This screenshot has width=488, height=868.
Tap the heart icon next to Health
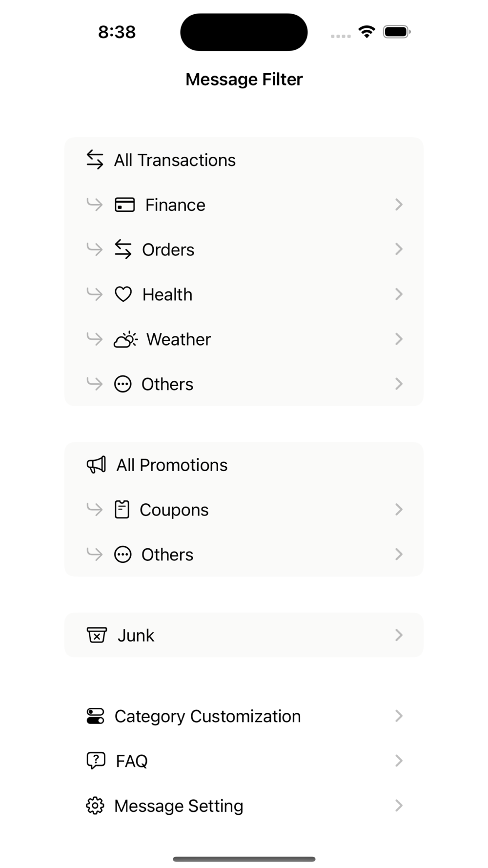pyautogui.click(x=123, y=294)
